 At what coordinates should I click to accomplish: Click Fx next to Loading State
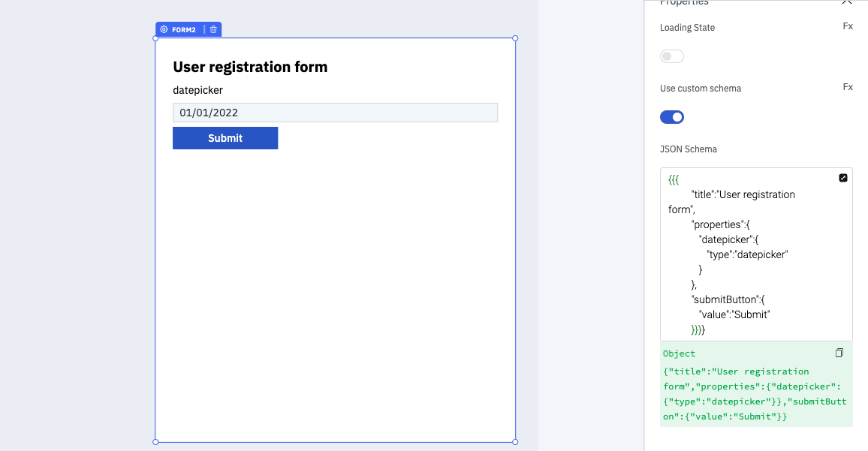pyautogui.click(x=848, y=26)
